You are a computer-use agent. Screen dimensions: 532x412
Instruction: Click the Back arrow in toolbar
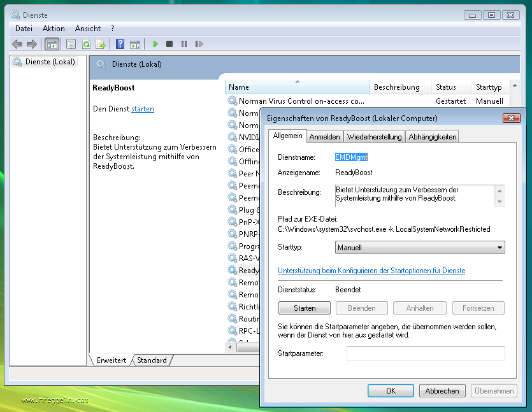click(x=17, y=44)
